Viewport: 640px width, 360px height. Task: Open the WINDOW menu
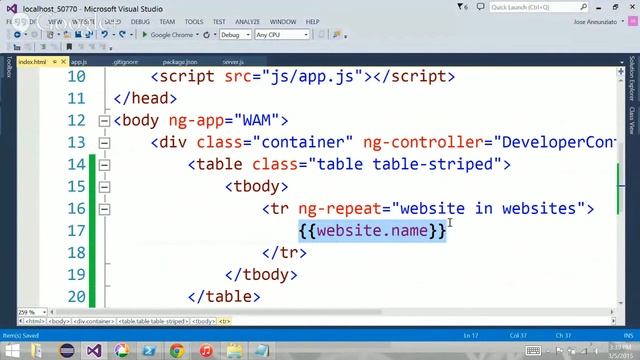click(283, 22)
